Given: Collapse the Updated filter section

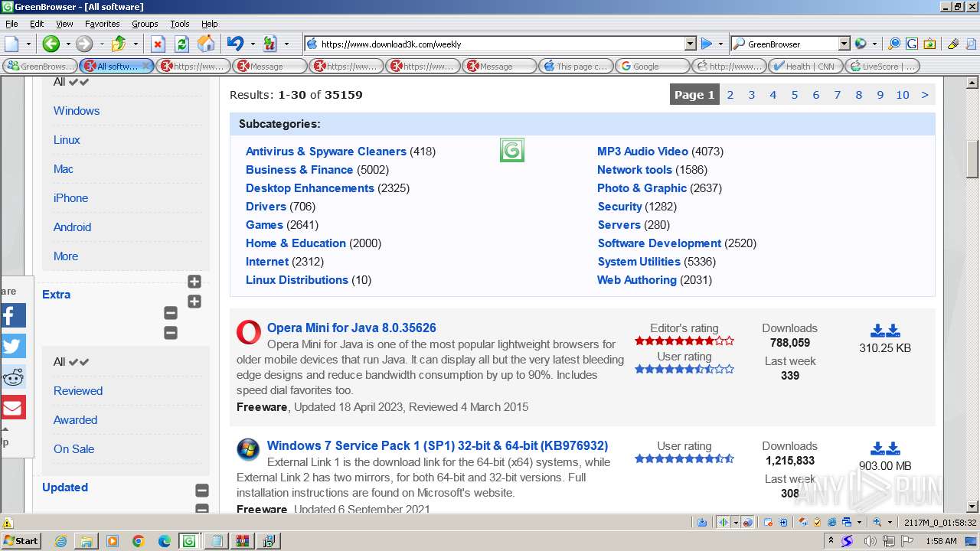Looking at the screenshot, I should [202, 491].
